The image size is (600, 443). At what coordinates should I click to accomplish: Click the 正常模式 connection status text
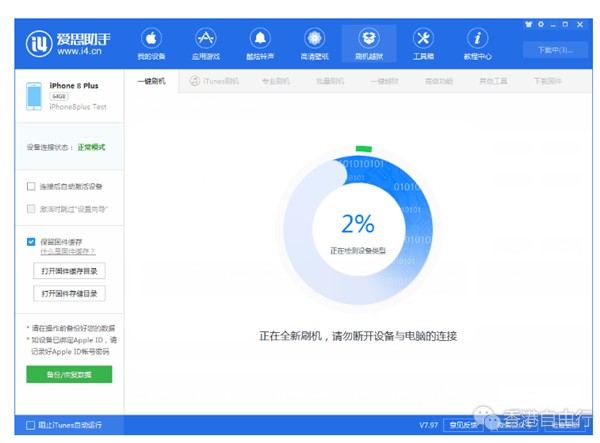click(91, 147)
